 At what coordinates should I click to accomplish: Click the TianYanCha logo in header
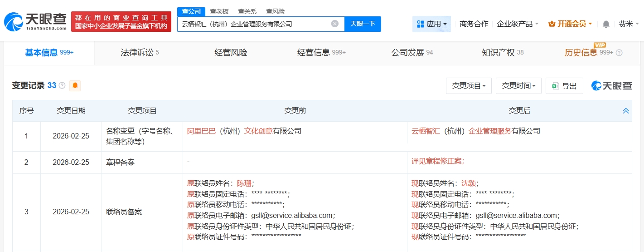(x=35, y=21)
